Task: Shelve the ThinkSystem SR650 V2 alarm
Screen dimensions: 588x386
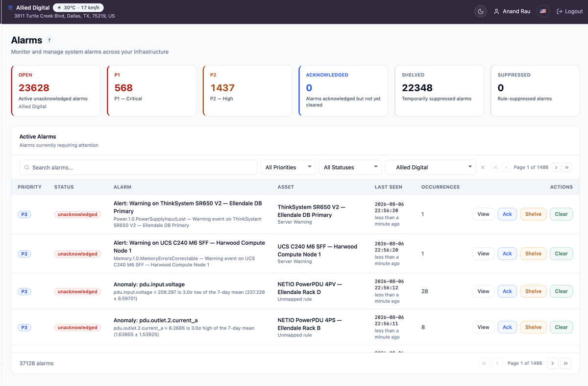Action: (533, 214)
